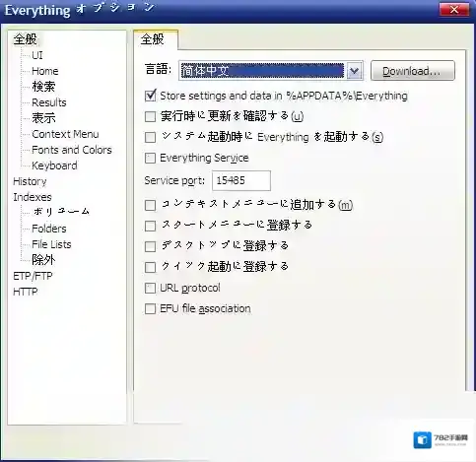Enable 実行時に更新を確認する checkbox
Image resolution: width=476 pixels, height=462 pixels.
coord(151,116)
